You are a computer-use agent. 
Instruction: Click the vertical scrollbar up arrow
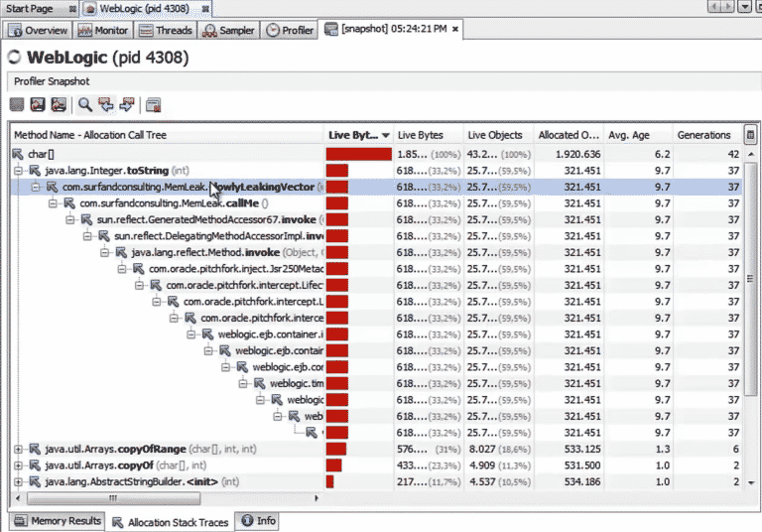pyautogui.click(x=751, y=154)
